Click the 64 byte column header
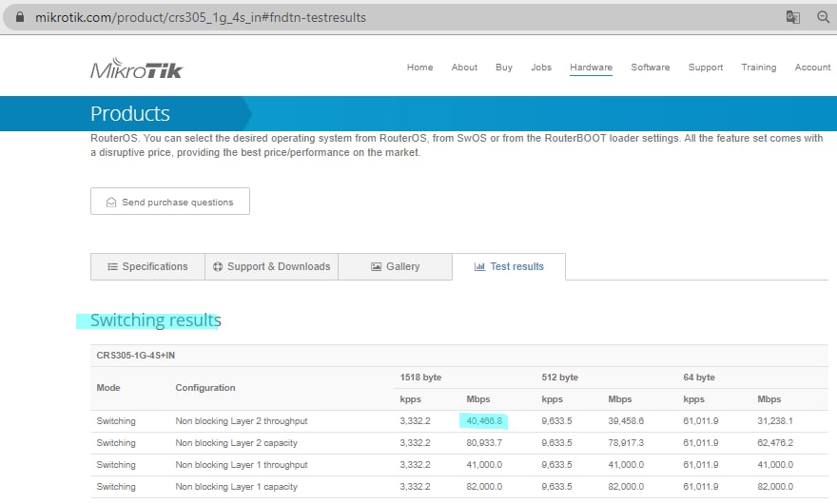 click(699, 377)
